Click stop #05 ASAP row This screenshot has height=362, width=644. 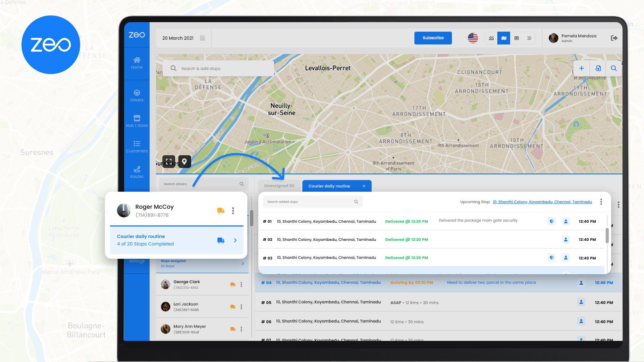(438, 302)
